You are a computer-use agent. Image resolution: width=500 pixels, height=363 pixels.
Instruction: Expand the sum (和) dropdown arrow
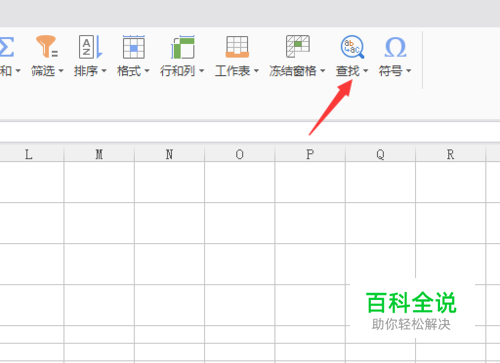[x=18, y=71]
